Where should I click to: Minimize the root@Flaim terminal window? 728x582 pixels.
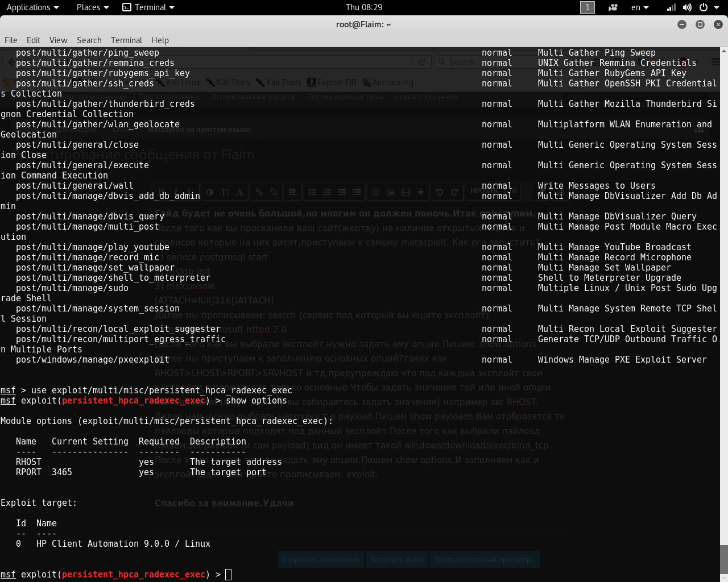click(x=682, y=24)
